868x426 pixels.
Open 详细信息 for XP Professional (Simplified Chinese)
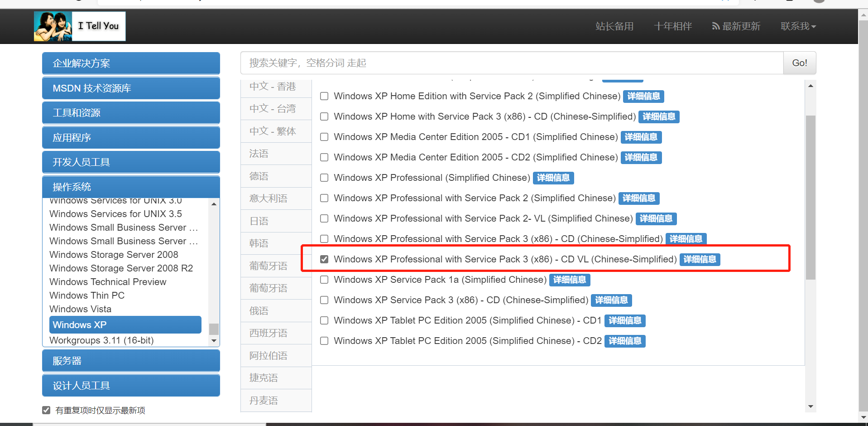tap(553, 178)
